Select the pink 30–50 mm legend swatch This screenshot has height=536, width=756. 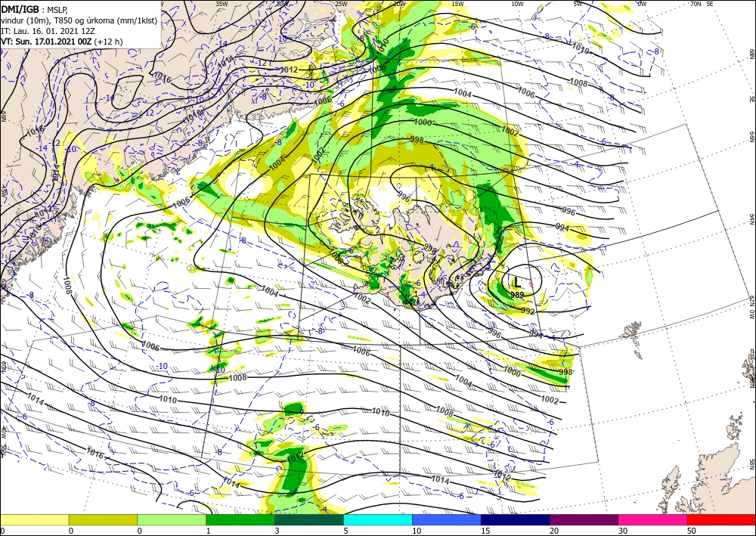652,519
